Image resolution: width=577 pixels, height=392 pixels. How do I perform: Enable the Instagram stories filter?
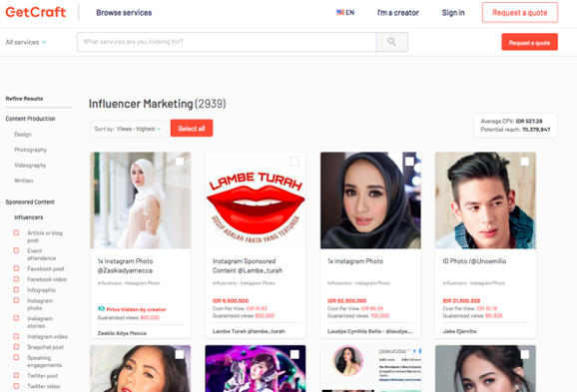pos(16,318)
